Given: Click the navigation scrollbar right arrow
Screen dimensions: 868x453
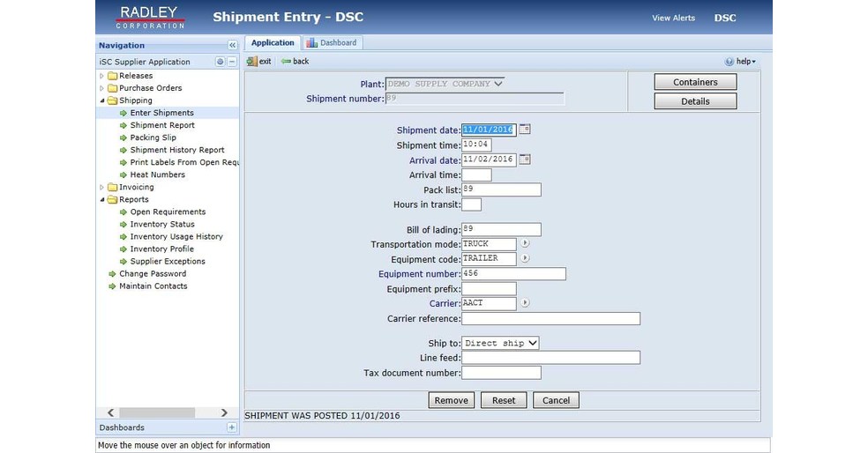Looking at the screenshot, I should tap(224, 412).
